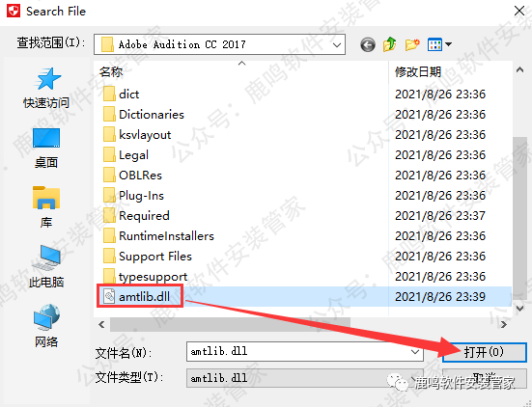
Task: Expand the 文件名 filename dropdown arrow
Action: pos(415,352)
